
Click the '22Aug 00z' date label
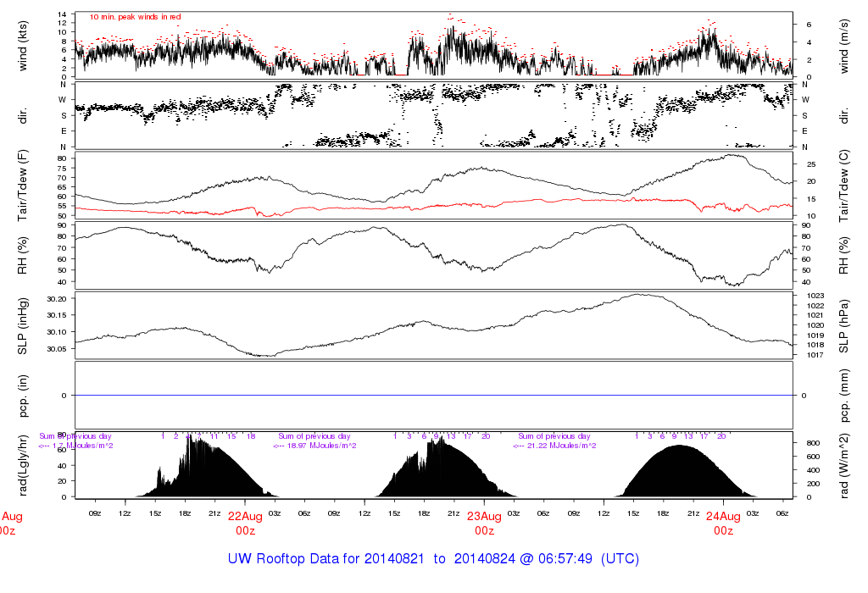[x=245, y=524]
